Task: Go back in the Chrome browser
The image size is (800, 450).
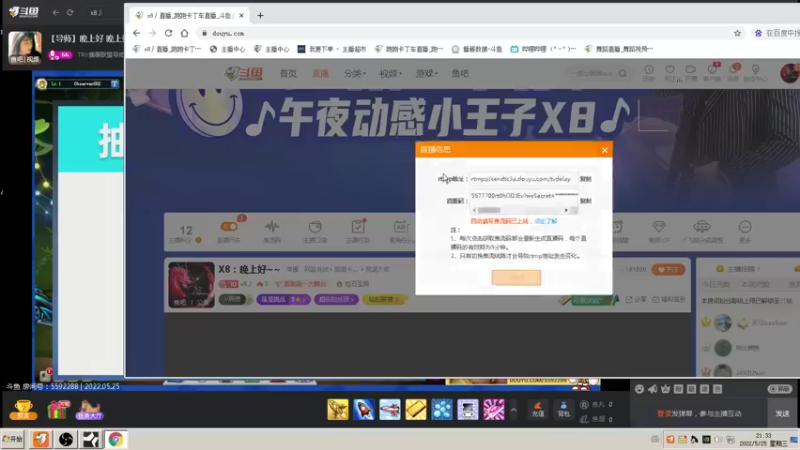Action: (x=136, y=33)
